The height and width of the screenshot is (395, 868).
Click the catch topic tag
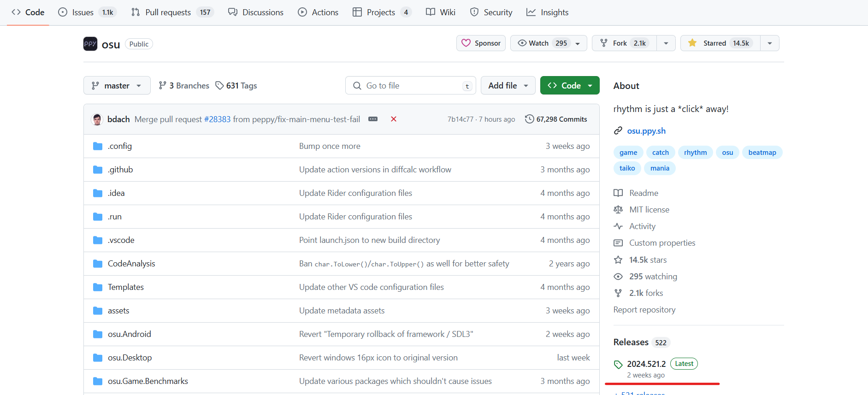[661, 153]
